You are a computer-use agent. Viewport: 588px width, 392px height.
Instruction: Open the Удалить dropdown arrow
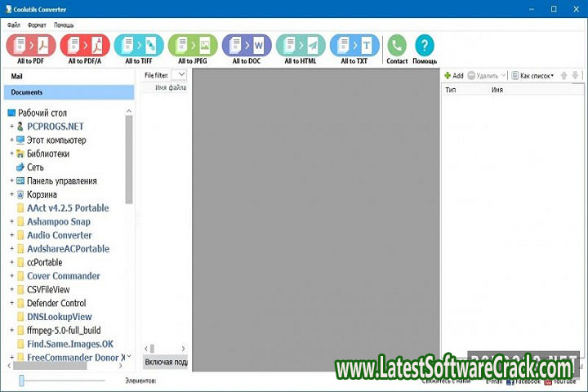point(503,75)
